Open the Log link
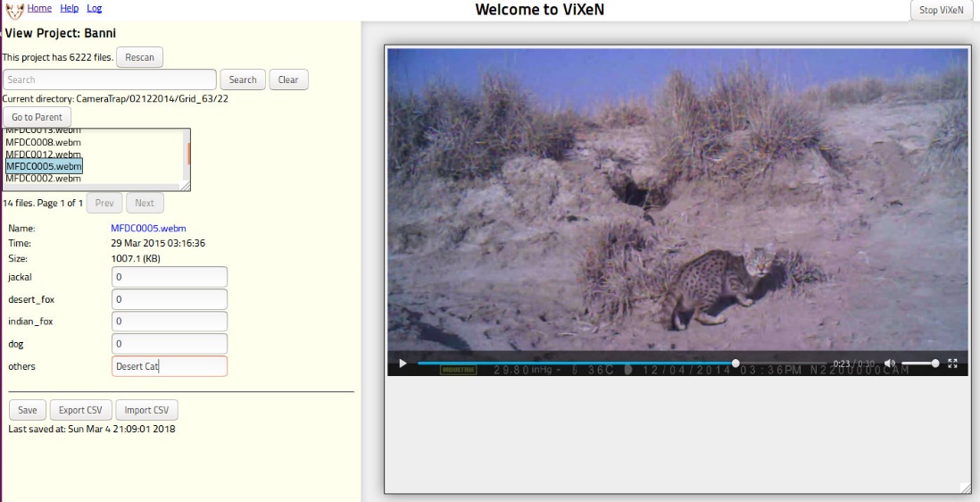The height and width of the screenshot is (502, 980). (x=95, y=8)
